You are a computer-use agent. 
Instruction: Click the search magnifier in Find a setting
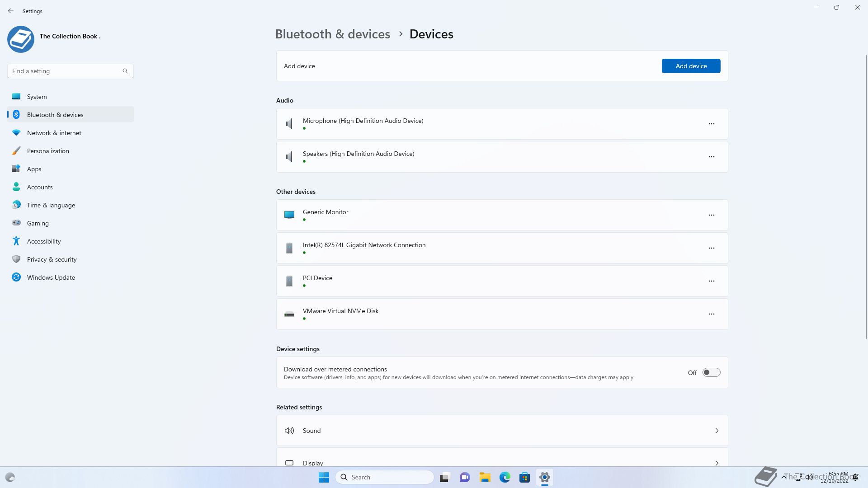click(125, 71)
